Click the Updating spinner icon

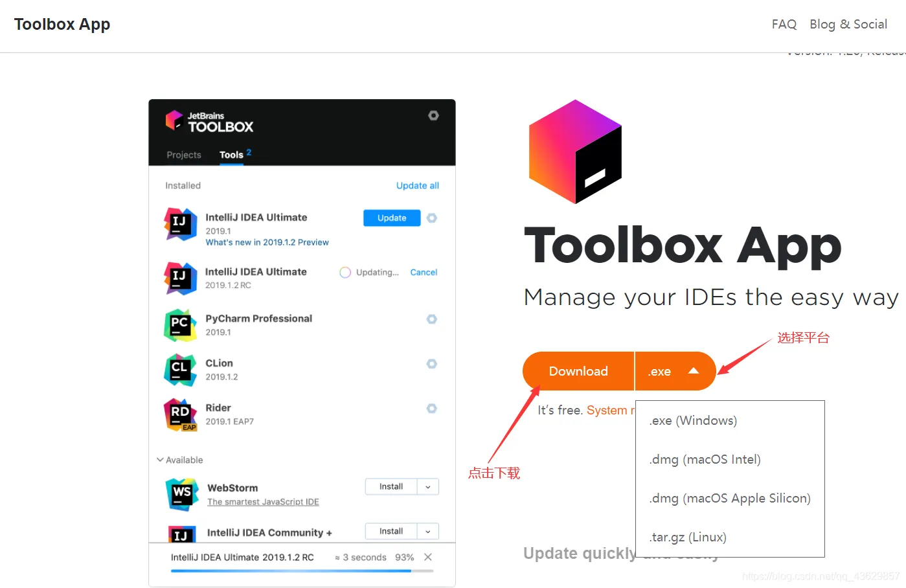coord(345,273)
